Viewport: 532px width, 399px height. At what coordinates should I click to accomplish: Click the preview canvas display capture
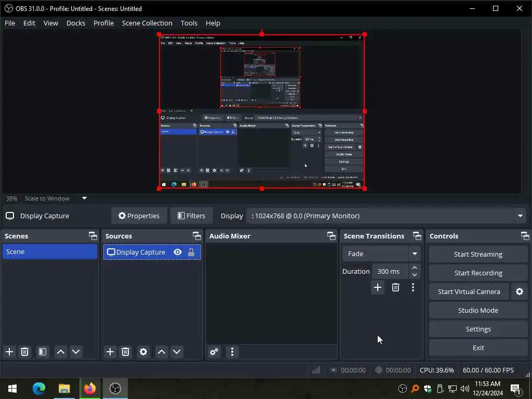tap(262, 111)
